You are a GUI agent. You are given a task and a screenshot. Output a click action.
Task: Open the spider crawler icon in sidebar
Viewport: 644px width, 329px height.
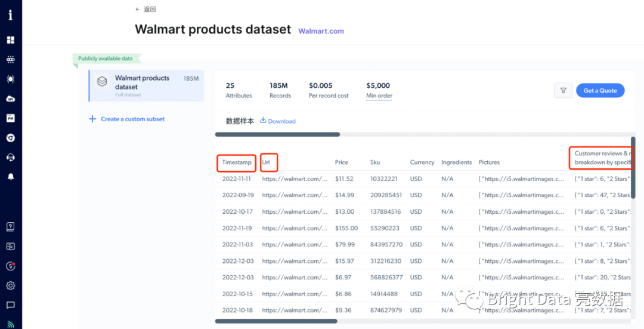(11, 79)
